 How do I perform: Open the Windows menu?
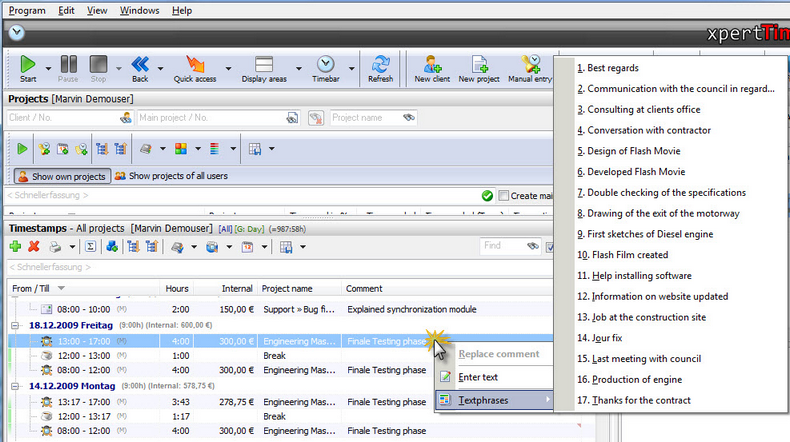(x=139, y=10)
